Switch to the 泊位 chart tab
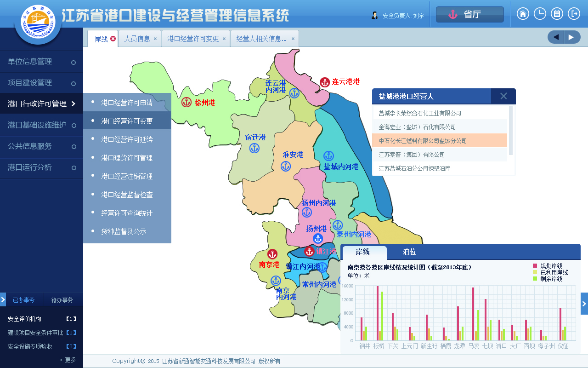The width and height of the screenshot is (588, 368). (409, 252)
